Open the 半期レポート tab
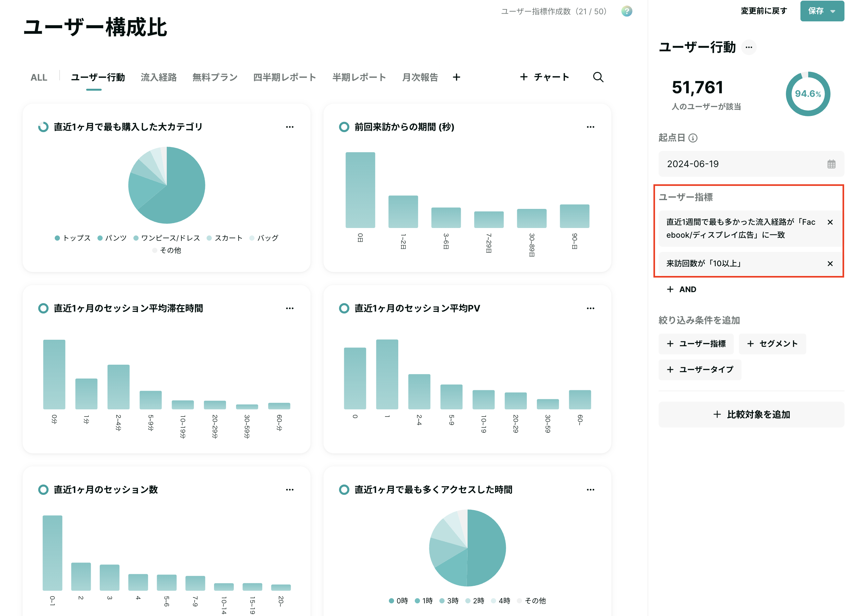 (359, 77)
